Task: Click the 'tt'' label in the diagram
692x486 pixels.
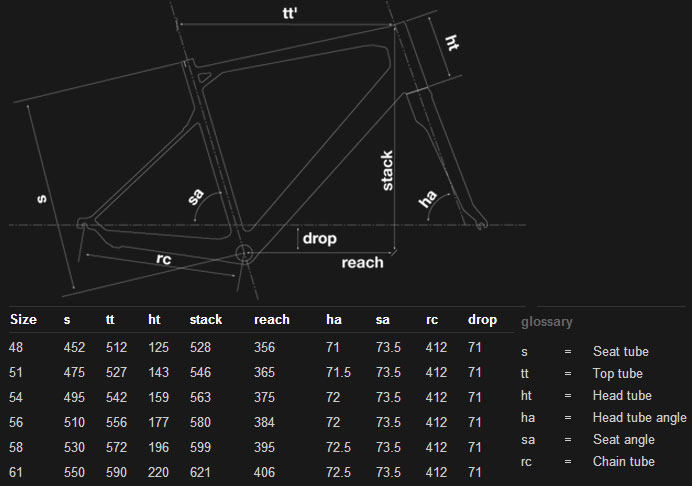Action: [287, 13]
